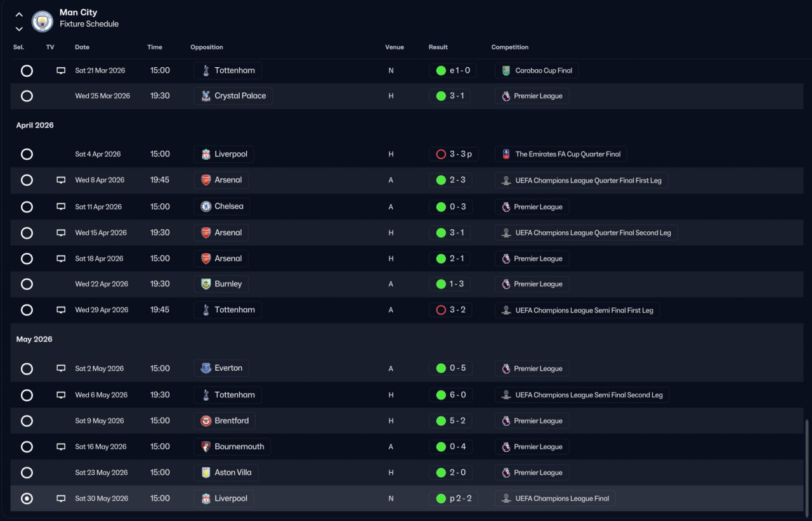Screen dimensions: 812x521
Task: Sort fixtures by the Date column header
Action: point(82,48)
